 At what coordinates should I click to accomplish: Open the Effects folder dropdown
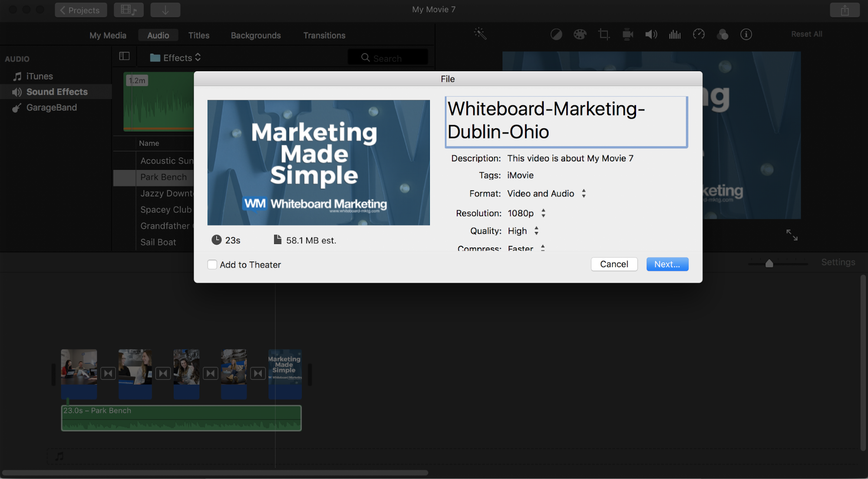175,58
